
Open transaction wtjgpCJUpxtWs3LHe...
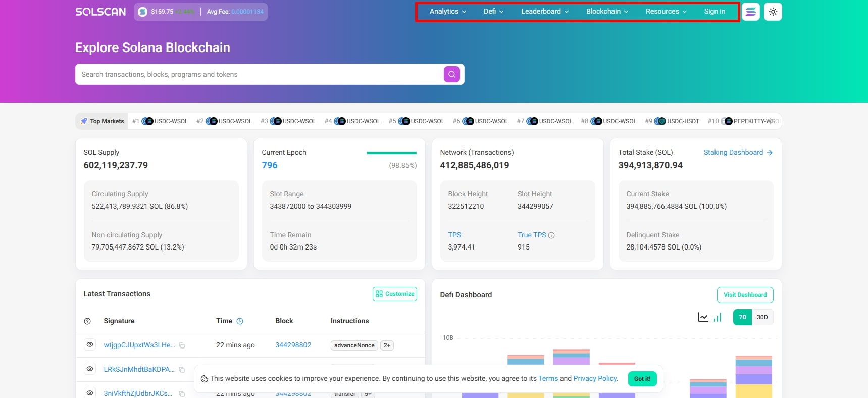tap(139, 345)
